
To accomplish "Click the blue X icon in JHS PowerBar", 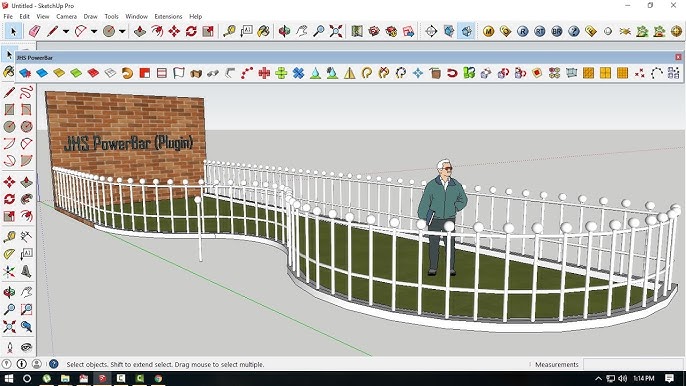I will tap(298, 73).
